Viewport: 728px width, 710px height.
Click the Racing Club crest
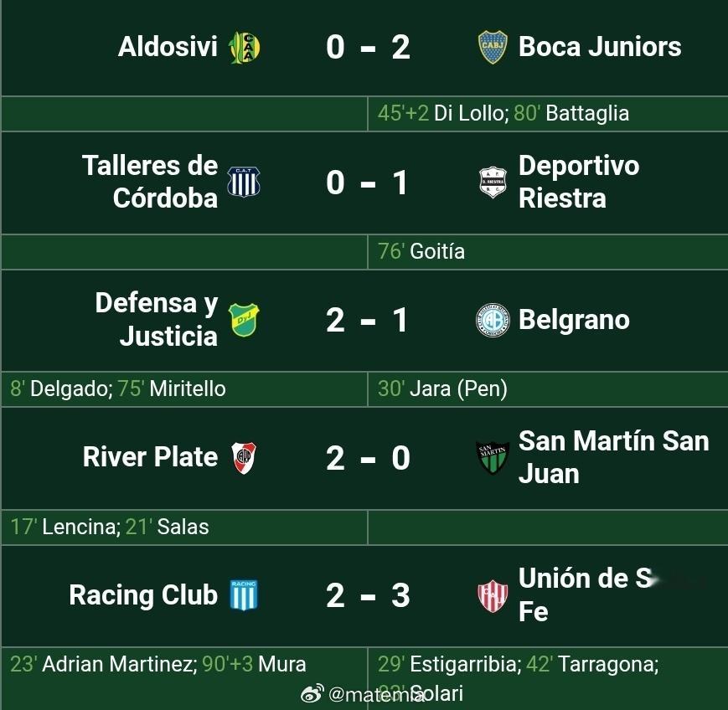[244, 595]
